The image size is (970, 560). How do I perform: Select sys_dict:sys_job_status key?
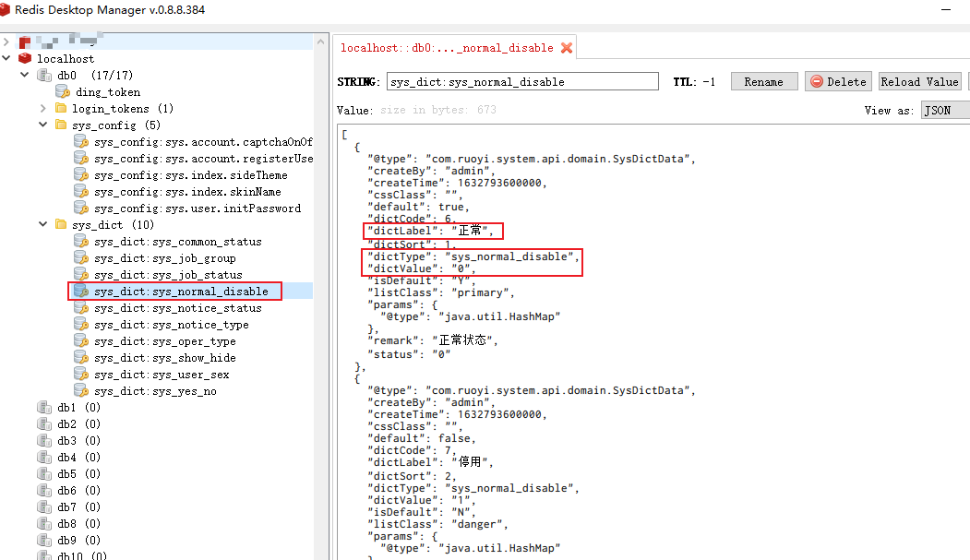[168, 274]
